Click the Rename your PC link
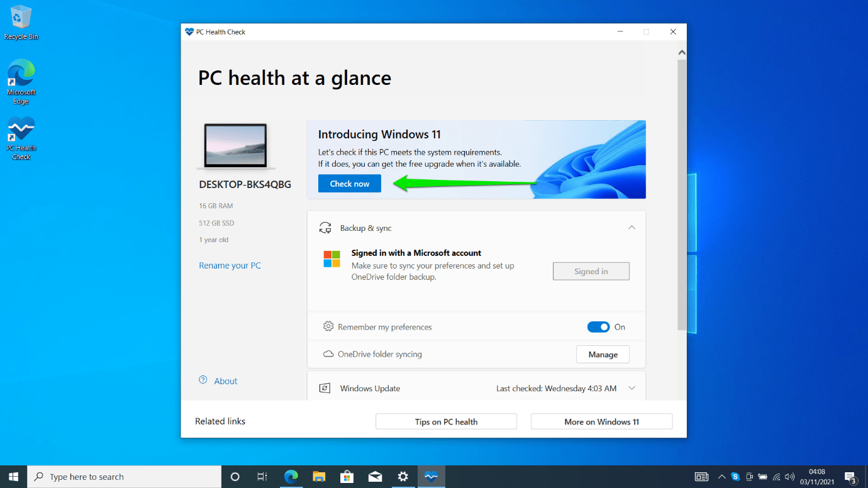 pyautogui.click(x=230, y=265)
